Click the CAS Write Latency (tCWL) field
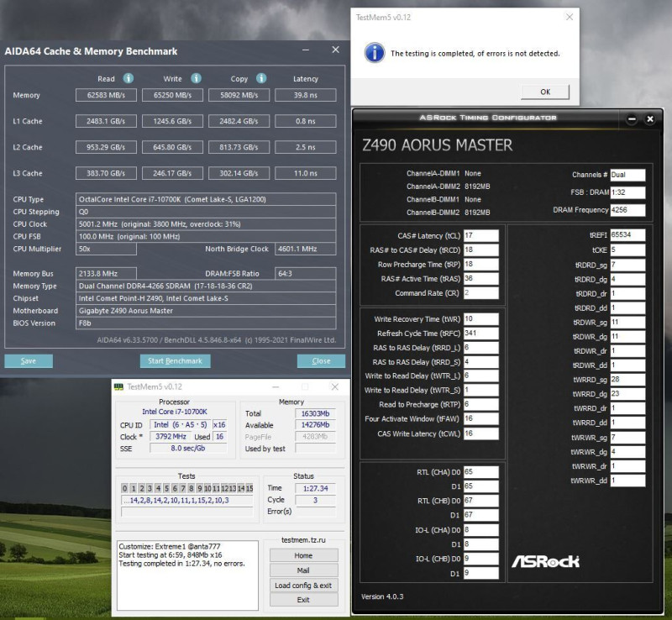Image resolution: width=672 pixels, height=620 pixels. pyautogui.click(x=480, y=433)
